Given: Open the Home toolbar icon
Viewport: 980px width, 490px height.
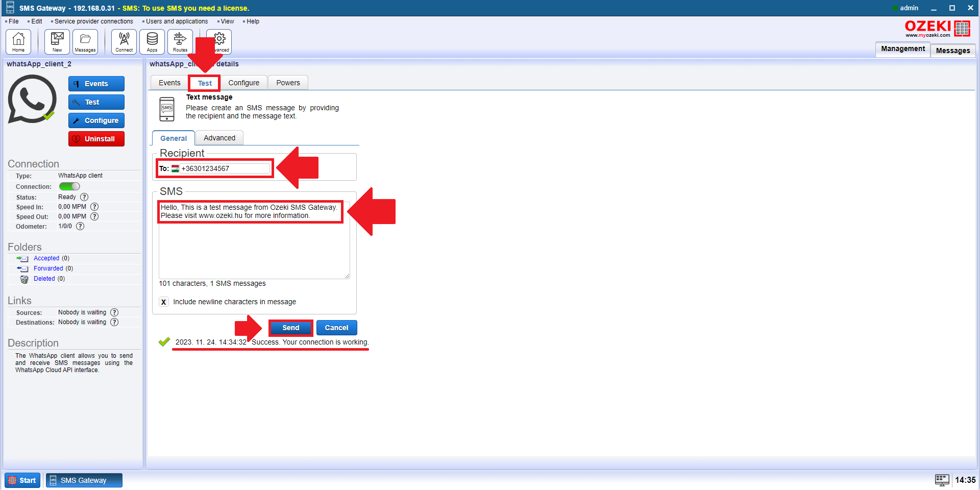Looking at the screenshot, I should click(x=18, y=41).
